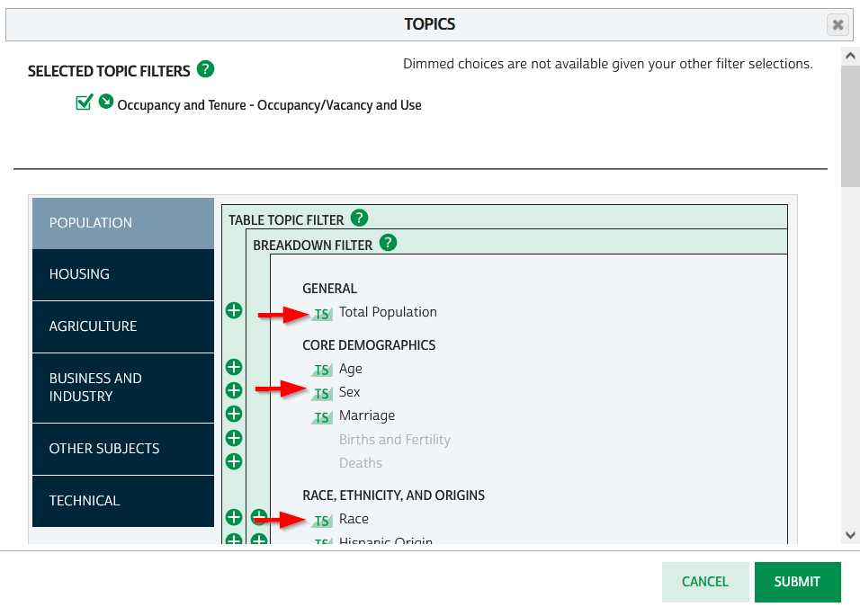
Task: Click the TS icon beside Race
Action: point(322,520)
